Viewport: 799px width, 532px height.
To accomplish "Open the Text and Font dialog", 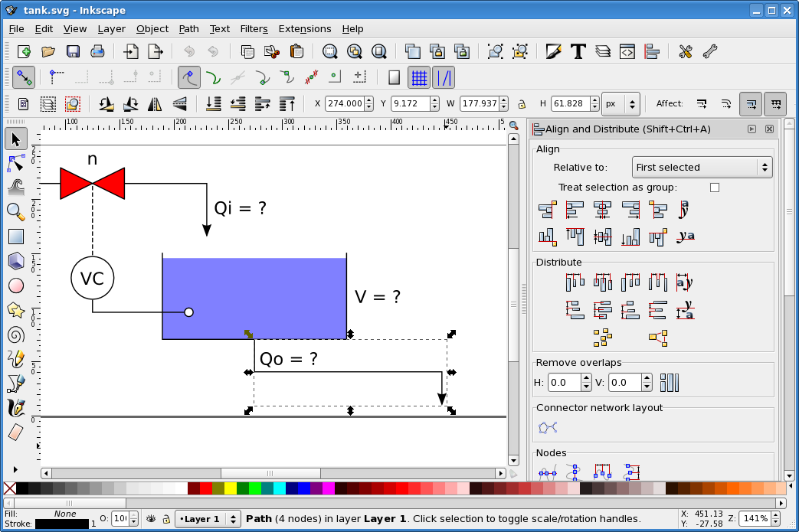I will (x=578, y=51).
